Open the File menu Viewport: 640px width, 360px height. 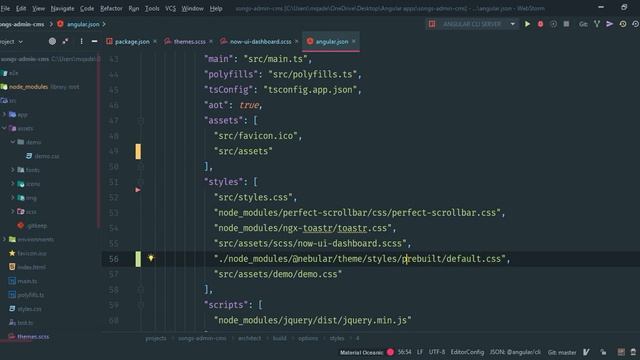5,8
